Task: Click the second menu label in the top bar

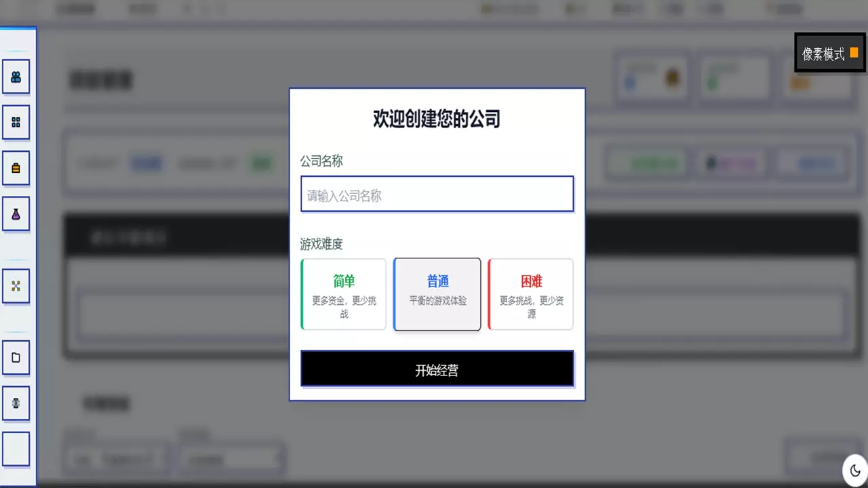Action: (142, 9)
